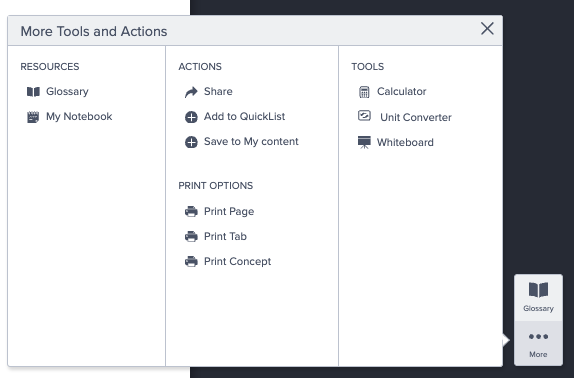The image size is (574, 378).
Task: Click the PRINT OPTIONS section heading
Action: click(x=216, y=186)
